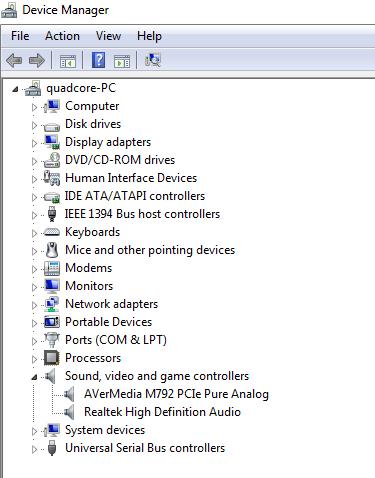Select IEEE 1394 Bus host controllers
Screen dimensions: 375x478
(x=142, y=214)
